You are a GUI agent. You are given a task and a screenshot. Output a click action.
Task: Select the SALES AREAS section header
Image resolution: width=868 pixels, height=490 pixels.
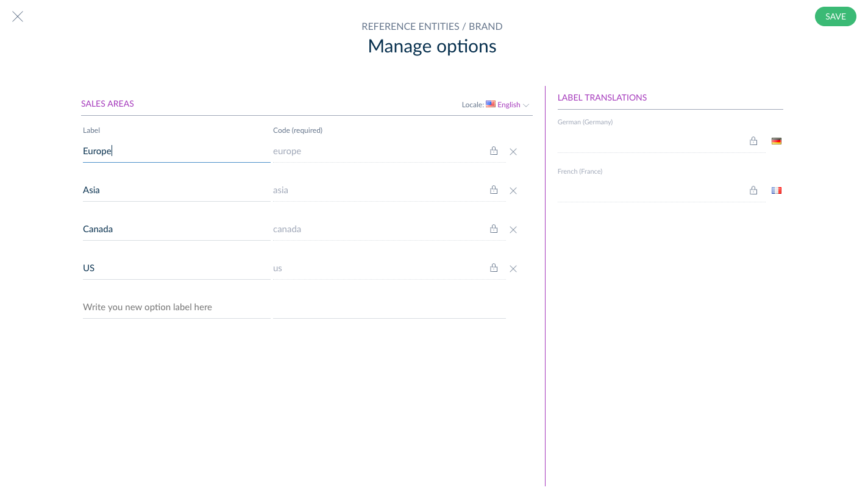pos(107,104)
